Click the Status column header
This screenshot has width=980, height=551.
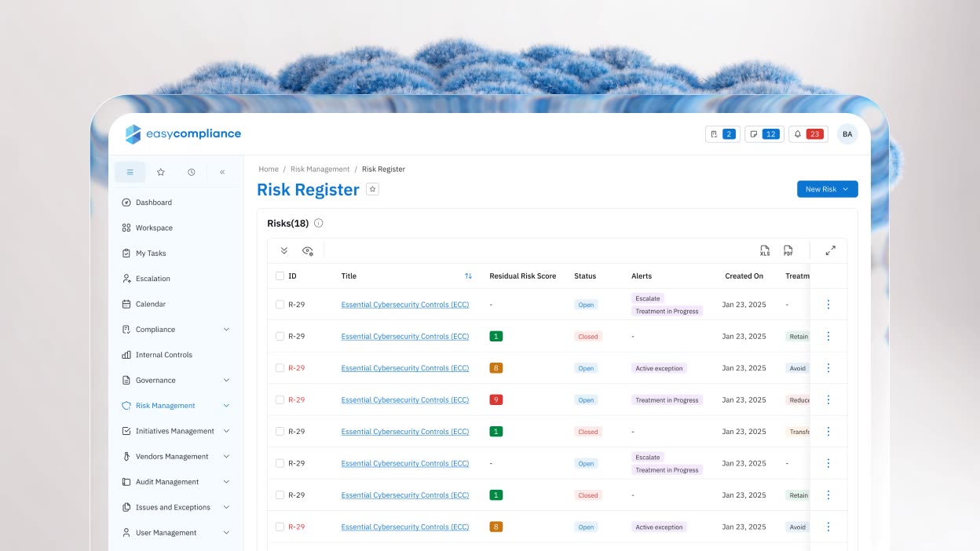pyautogui.click(x=585, y=276)
